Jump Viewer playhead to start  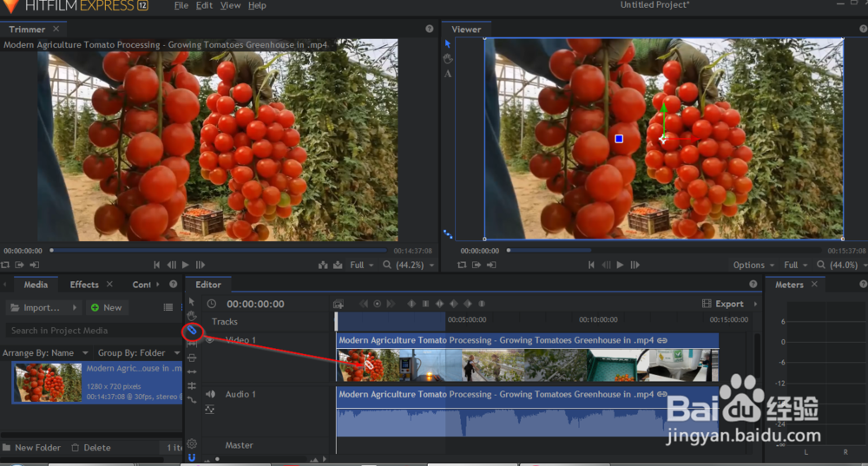[591, 265]
